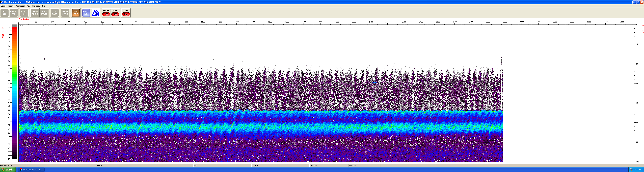The image size is (644, 172).
Task: Click the 8:37 AM taskbar clock
Action: click(x=638, y=169)
